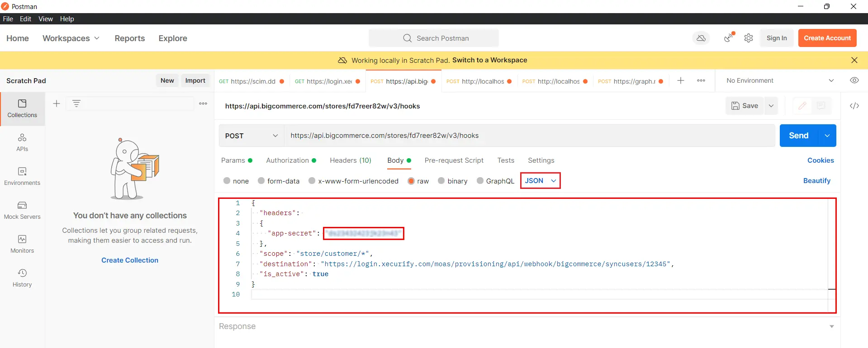Open the Reports page
868x348 pixels.
[130, 38]
